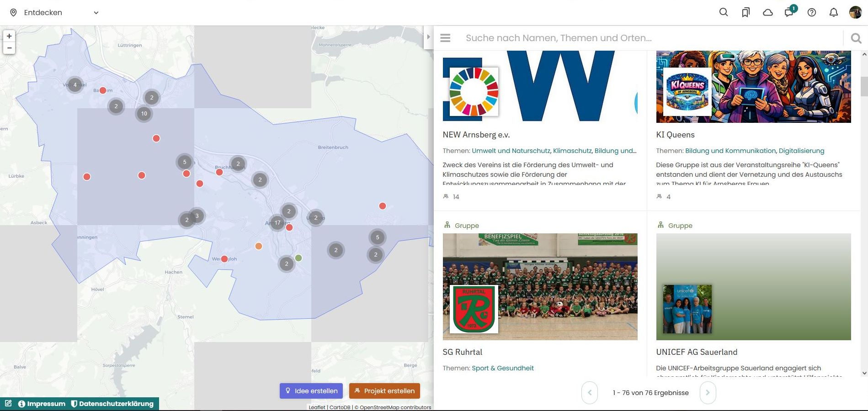Open the notifications bell icon

834,12
